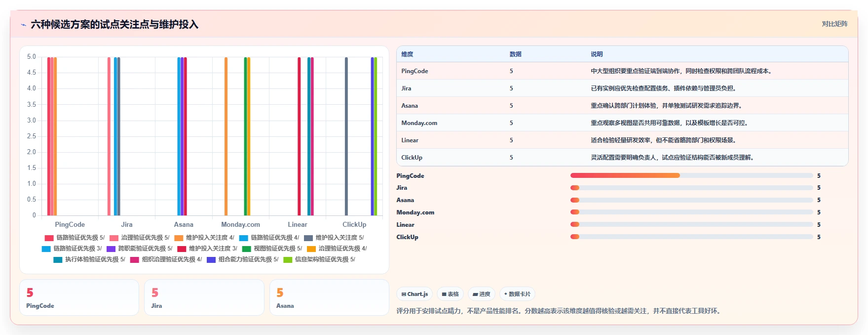Click the PingCode label above the progress bars
This screenshot has width=868, height=335.
410,176
